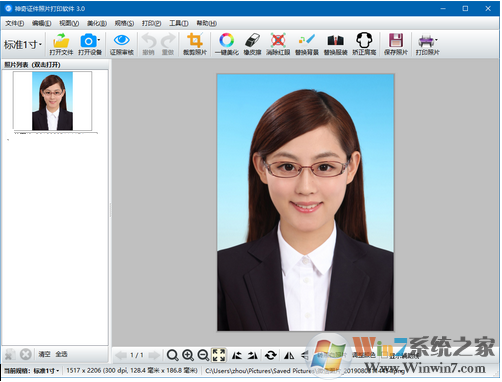Click the 全选 select all button
The width and height of the screenshot is (502, 382).
coord(61,354)
